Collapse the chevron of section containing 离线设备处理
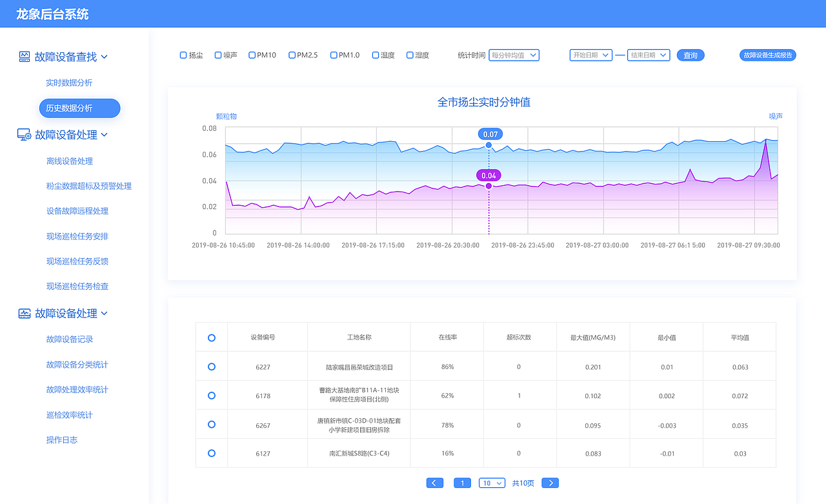826x504 pixels. (x=105, y=136)
